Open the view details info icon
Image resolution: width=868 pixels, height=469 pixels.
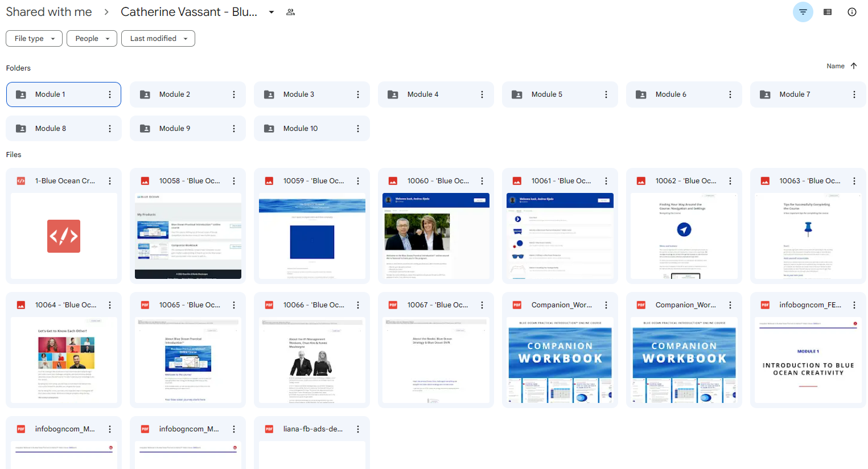[x=852, y=12]
